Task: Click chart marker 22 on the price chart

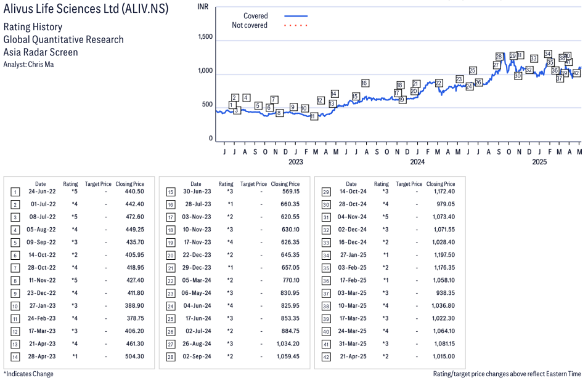Action: [x=439, y=83]
